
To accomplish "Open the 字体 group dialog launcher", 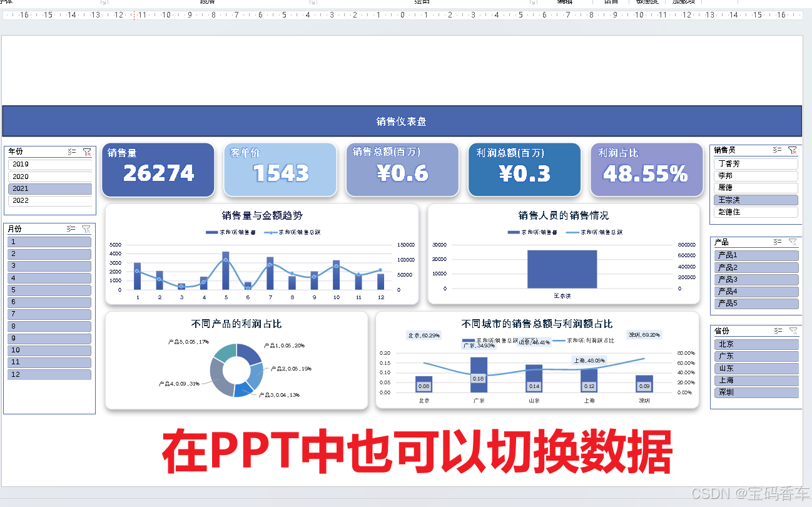I will [103, 3].
